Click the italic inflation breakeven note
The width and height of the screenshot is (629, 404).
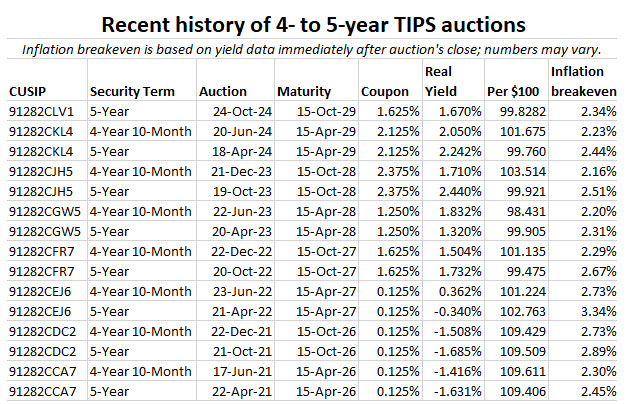tap(314, 48)
